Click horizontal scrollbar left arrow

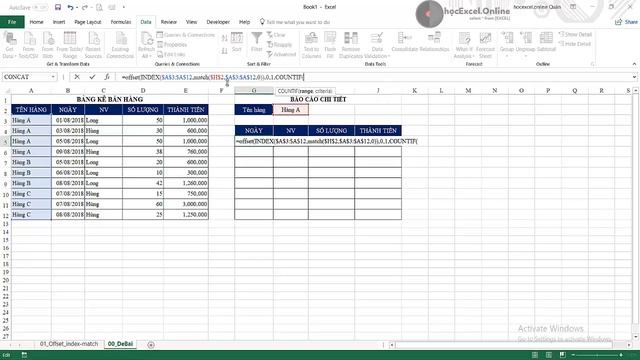coord(392,345)
